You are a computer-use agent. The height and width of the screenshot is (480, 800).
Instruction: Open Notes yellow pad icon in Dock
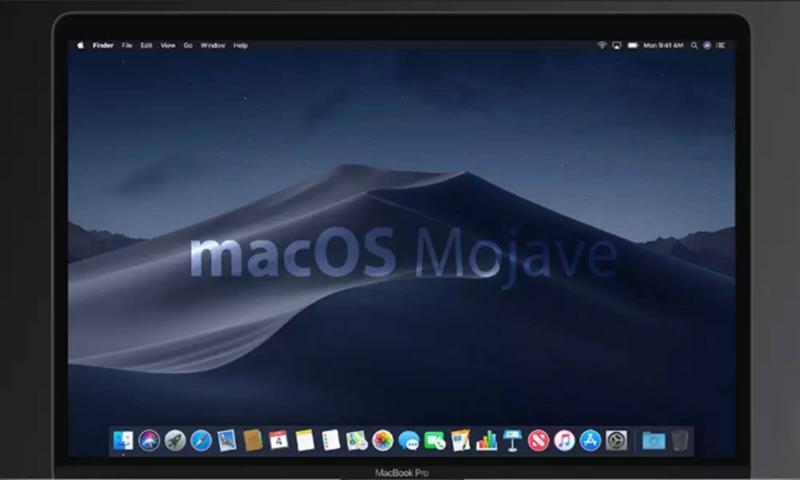(x=305, y=441)
